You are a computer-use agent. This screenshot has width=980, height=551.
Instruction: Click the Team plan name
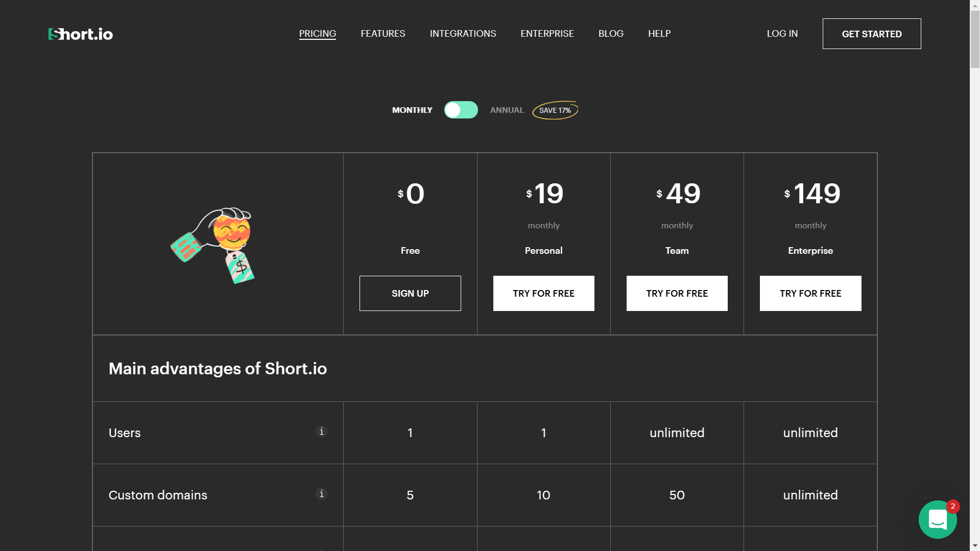(677, 251)
